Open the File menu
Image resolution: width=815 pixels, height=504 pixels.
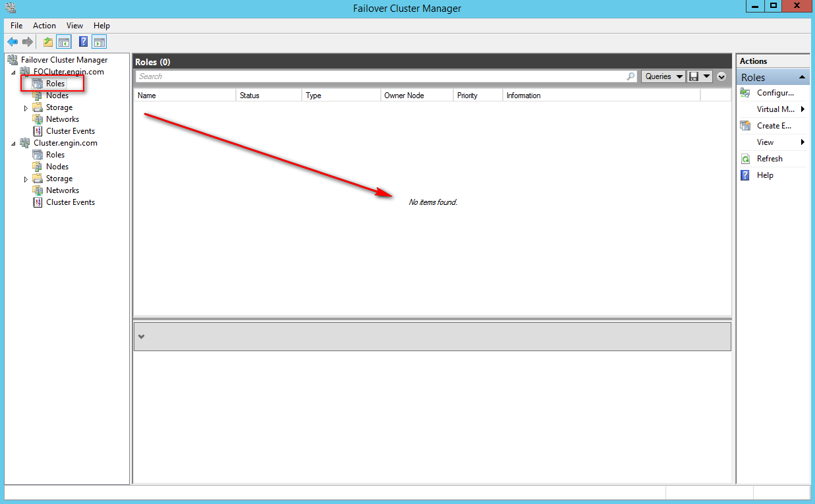click(x=16, y=26)
